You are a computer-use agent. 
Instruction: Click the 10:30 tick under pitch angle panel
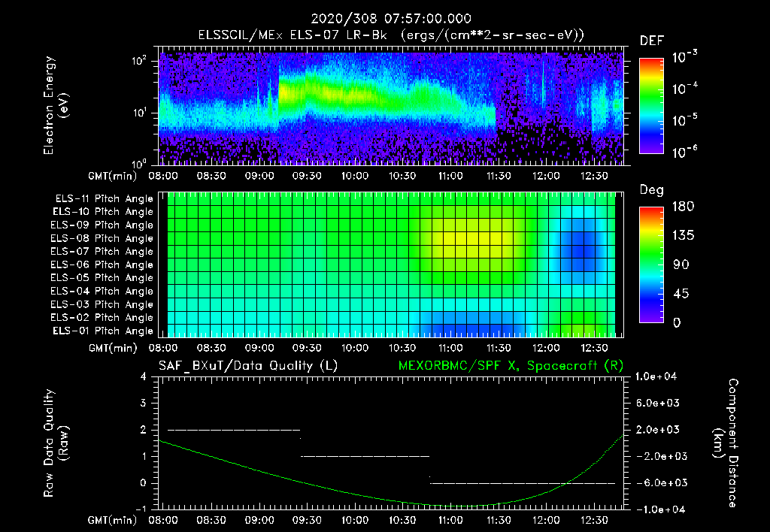403,348
